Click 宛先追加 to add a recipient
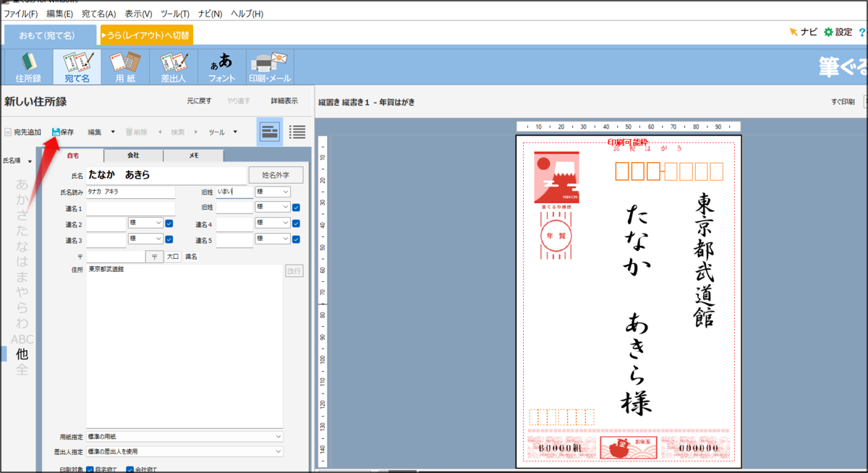Viewport: 868px width, 473px height. coord(22,132)
